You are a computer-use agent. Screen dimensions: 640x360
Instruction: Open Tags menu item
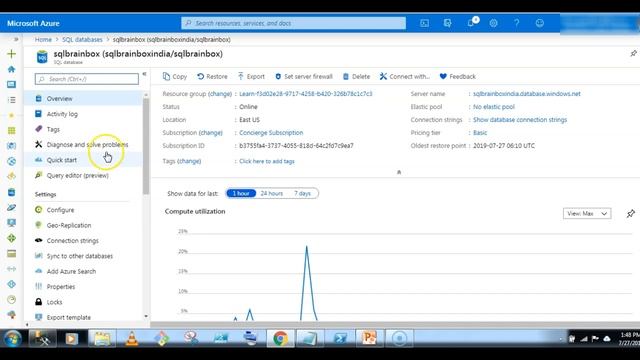pyautogui.click(x=83, y=129)
